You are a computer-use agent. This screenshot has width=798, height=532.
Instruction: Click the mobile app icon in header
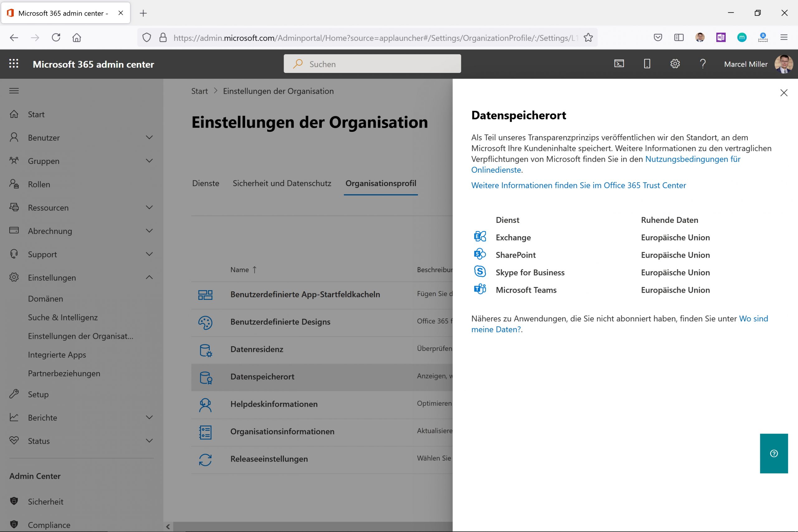[647, 64]
